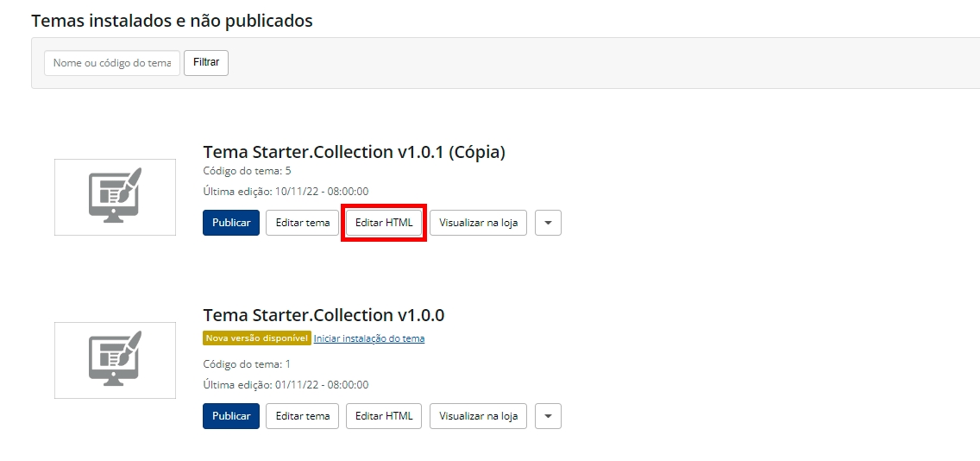The height and width of the screenshot is (461, 980).
Task: Expand the dropdown arrow for v1.0.0 theme
Action: click(x=548, y=416)
